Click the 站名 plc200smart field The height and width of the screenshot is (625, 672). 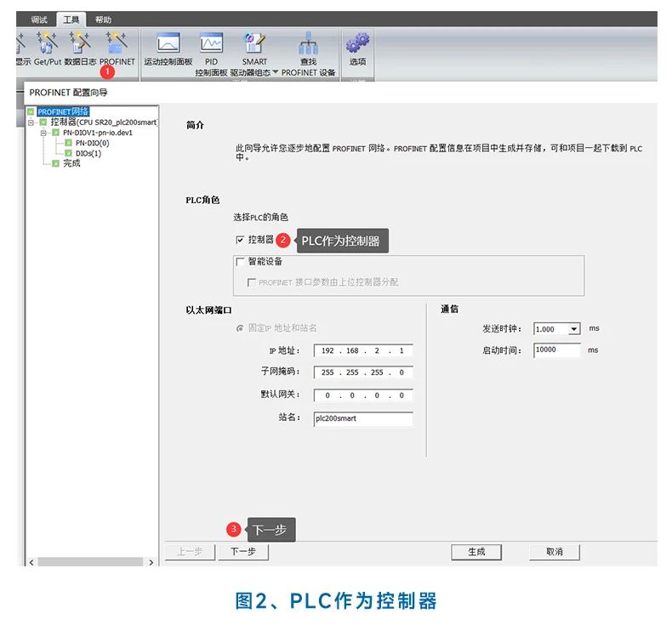point(363,418)
